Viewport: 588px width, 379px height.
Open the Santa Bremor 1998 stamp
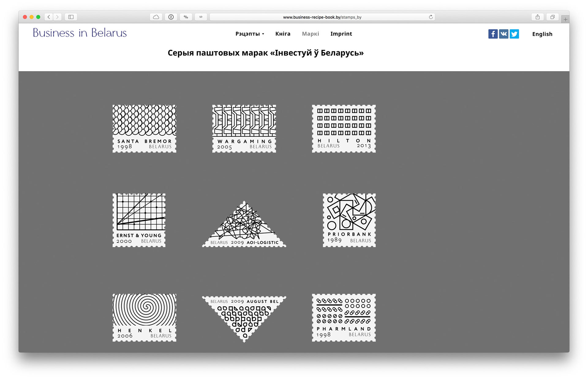pyautogui.click(x=144, y=128)
